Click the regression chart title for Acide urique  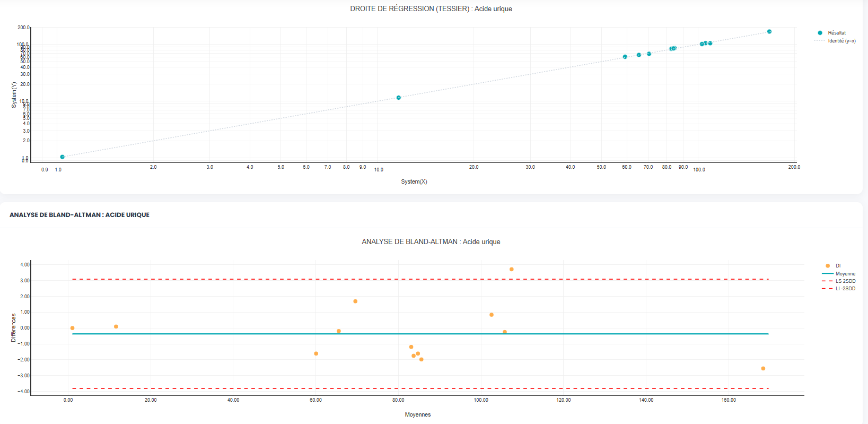[x=431, y=9]
